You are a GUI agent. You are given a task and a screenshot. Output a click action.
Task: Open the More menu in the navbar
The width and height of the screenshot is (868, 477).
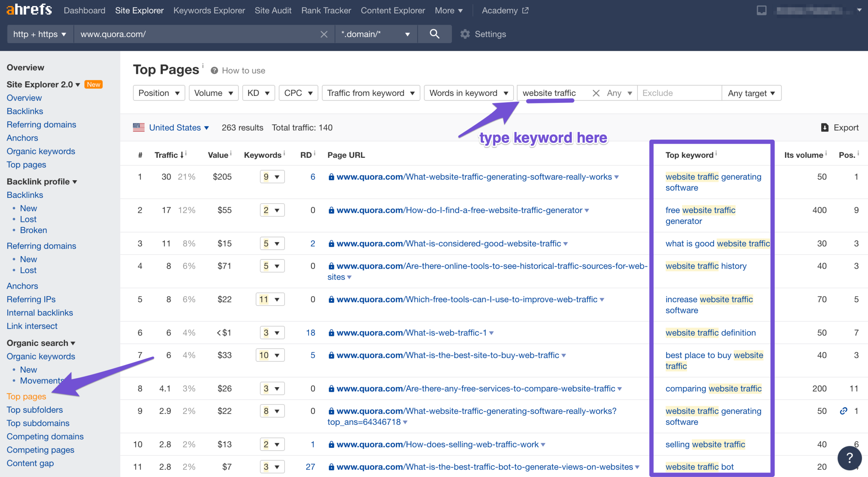449,11
